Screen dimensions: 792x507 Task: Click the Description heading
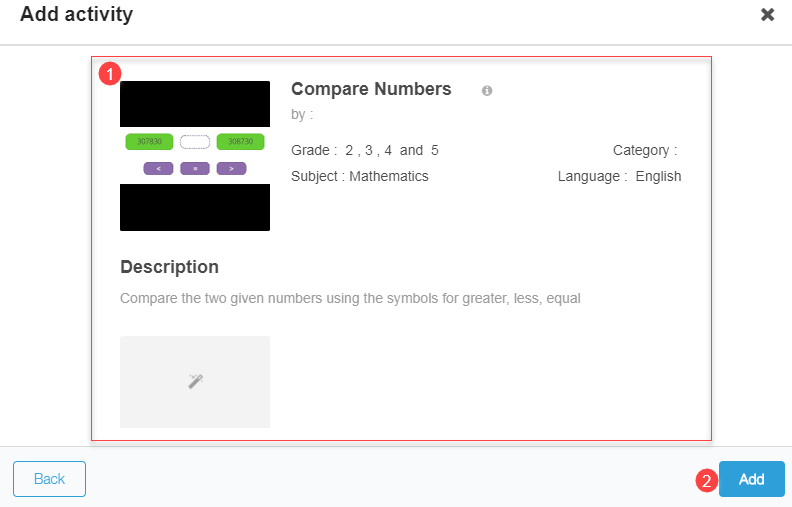[x=169, y=267]
